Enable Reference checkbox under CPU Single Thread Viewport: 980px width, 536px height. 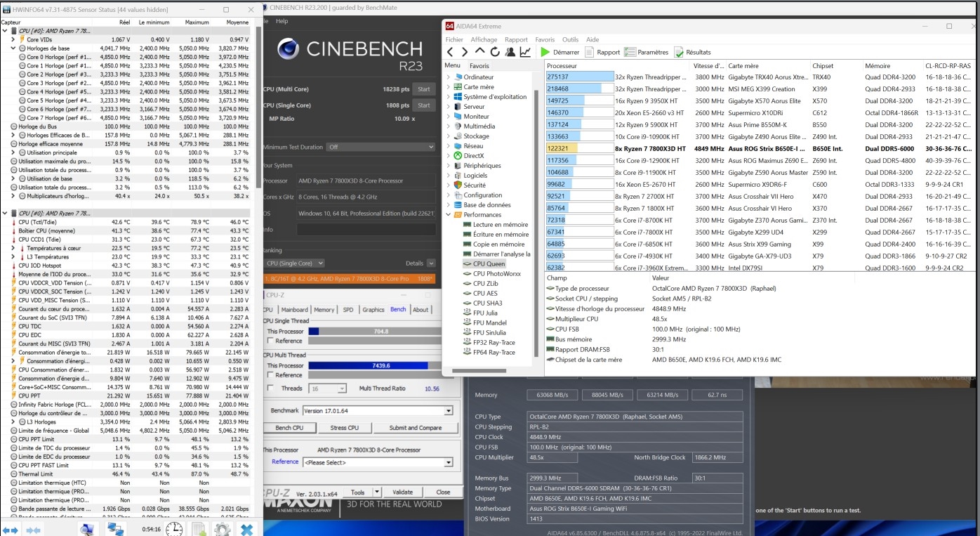coord(270,341)
